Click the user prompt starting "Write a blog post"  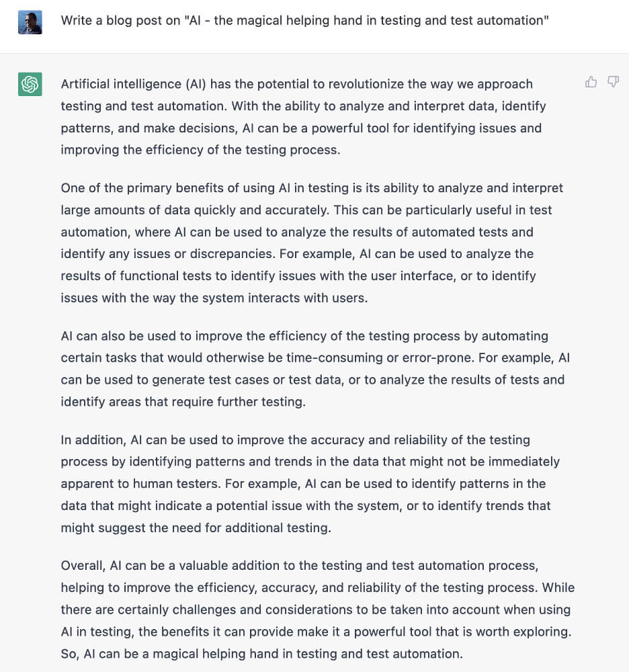[304, 20]
